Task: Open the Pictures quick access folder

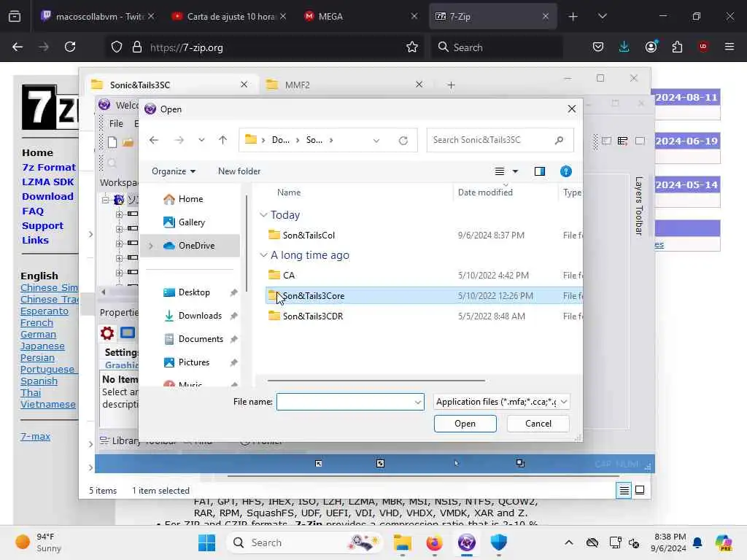Action: click(x=193, y=362)
